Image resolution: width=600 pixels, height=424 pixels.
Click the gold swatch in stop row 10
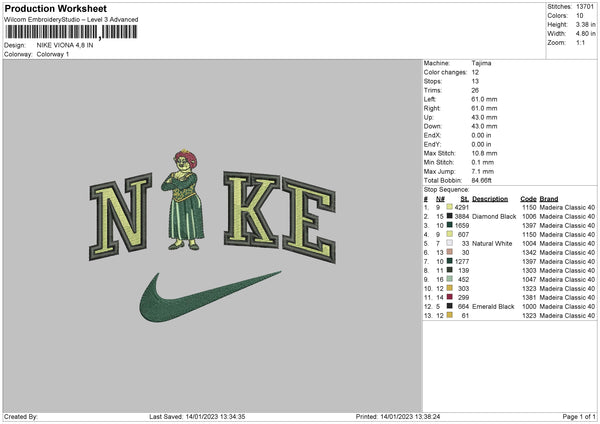pyautogui.click(x=450, y=288)
